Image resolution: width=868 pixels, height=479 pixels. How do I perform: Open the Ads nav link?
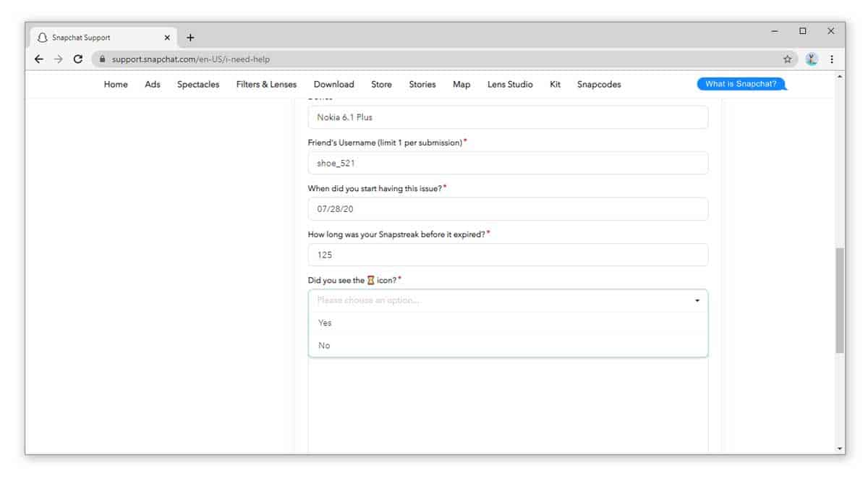(x=153, y=85)
